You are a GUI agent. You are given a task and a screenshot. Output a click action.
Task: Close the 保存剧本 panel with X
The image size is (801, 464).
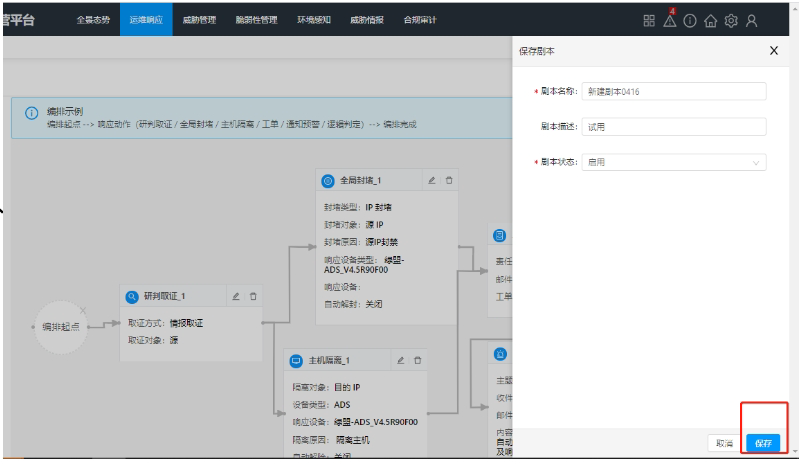774,50
